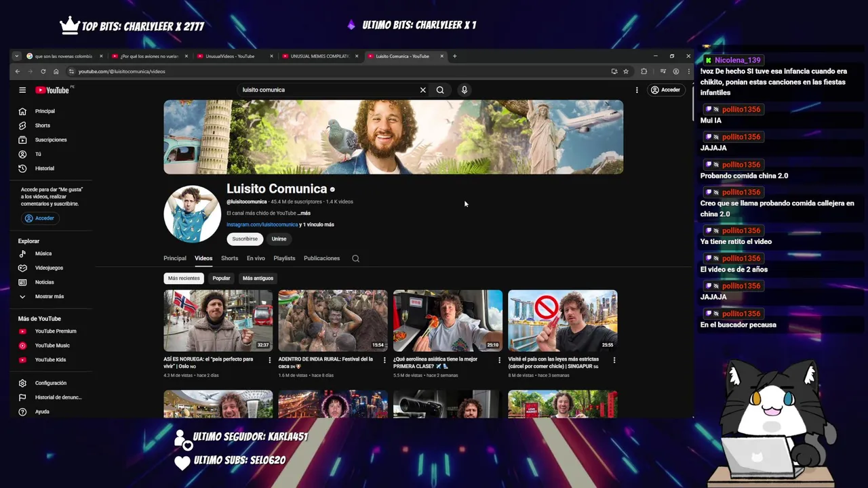Reload the page with the browser refresh button

pos(43,71)
